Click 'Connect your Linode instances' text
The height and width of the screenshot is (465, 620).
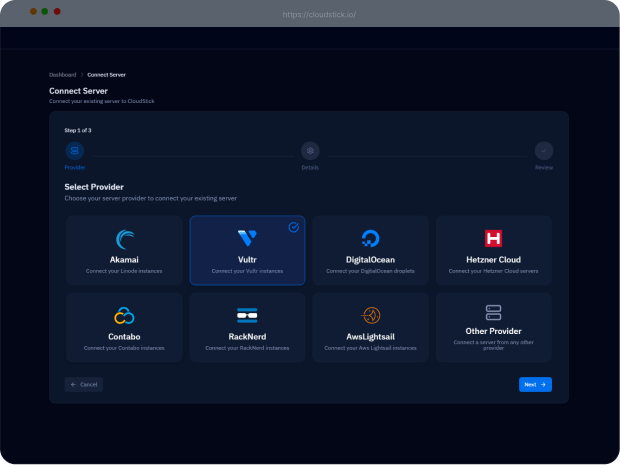click(124, 271)
